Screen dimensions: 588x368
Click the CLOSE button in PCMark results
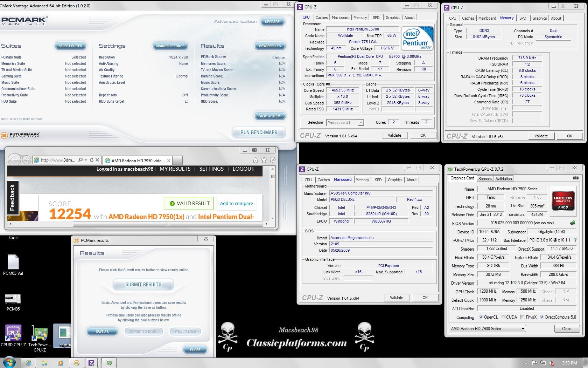click(x=195, y=350)
